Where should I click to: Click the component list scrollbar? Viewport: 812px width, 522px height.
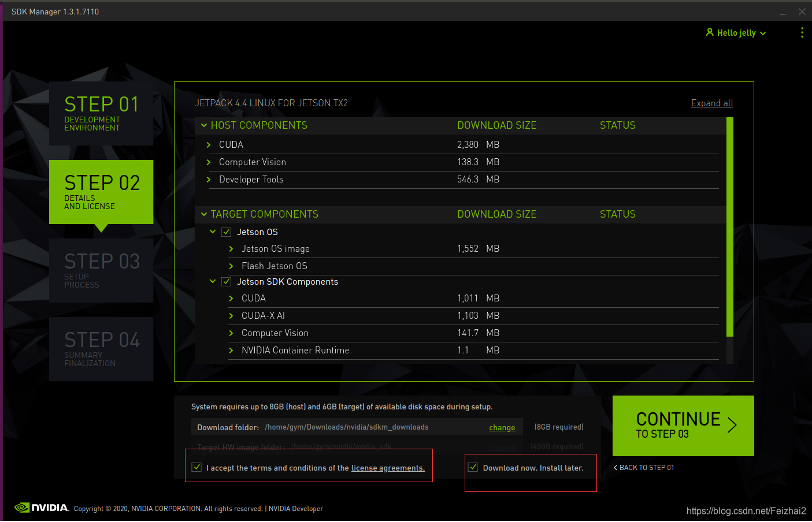point(730,227)
